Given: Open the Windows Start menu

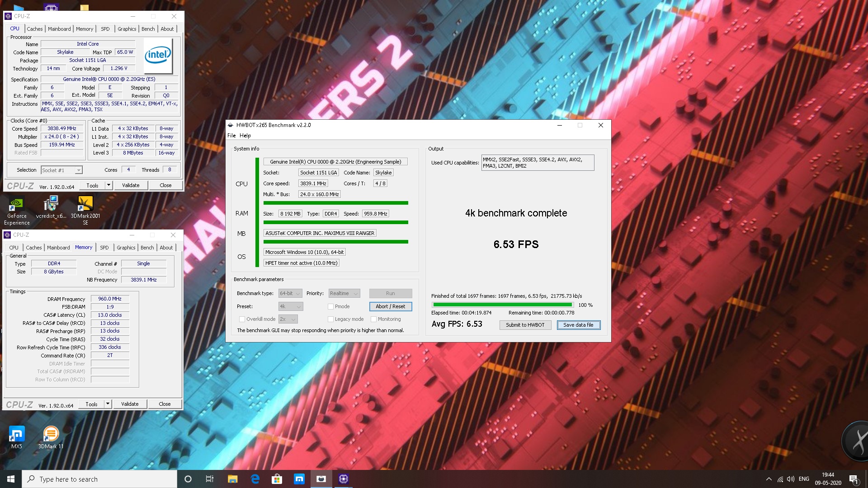Looking at the screenshot, I should coord(11,479).
